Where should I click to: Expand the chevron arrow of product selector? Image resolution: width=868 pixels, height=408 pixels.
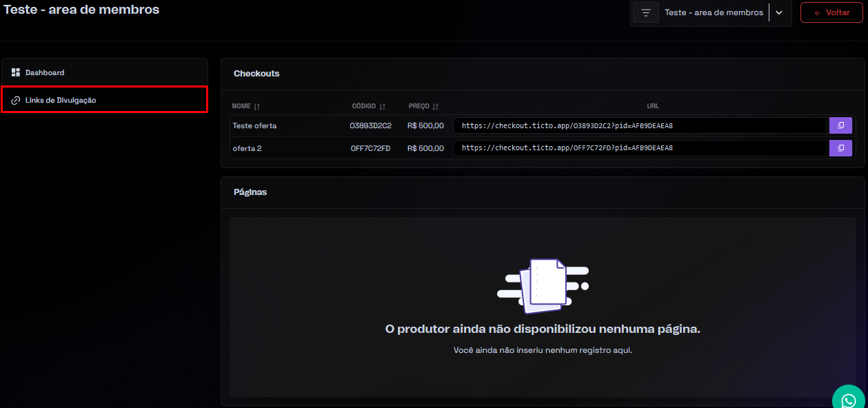(x=779, y=13)
